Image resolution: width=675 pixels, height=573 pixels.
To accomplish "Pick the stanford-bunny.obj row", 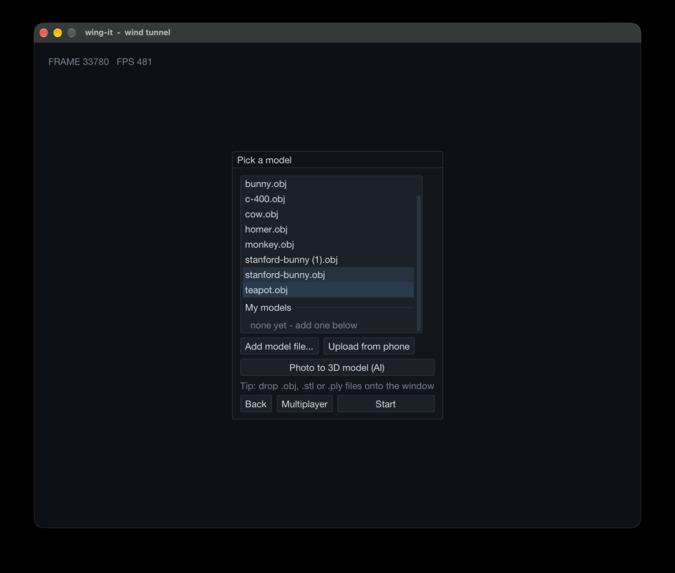I will point(328,275).
